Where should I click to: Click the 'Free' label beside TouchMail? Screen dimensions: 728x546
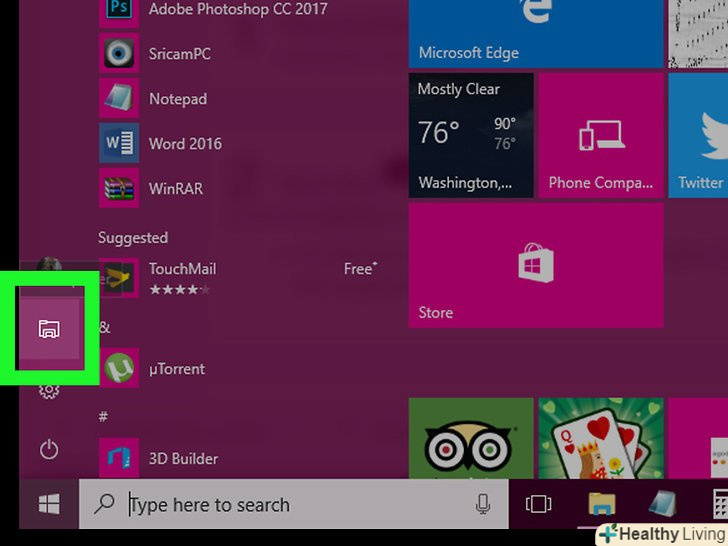click(360, 268)
